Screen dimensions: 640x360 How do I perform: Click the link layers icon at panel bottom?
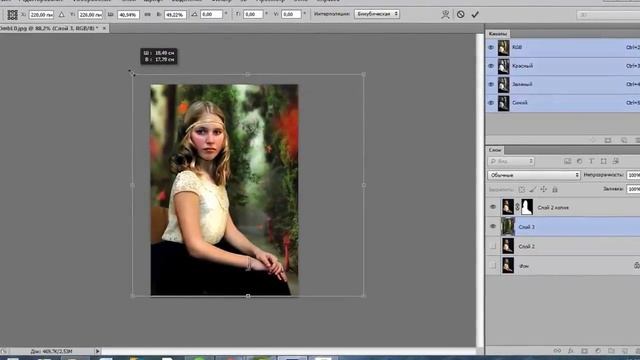click(x=557, y=351)
